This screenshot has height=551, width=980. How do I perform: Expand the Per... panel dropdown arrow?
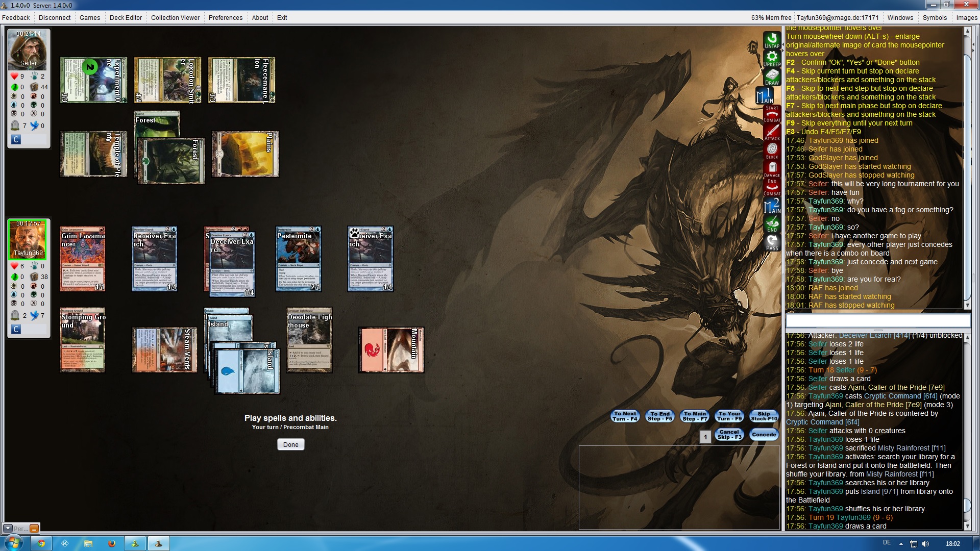point(8,529)
